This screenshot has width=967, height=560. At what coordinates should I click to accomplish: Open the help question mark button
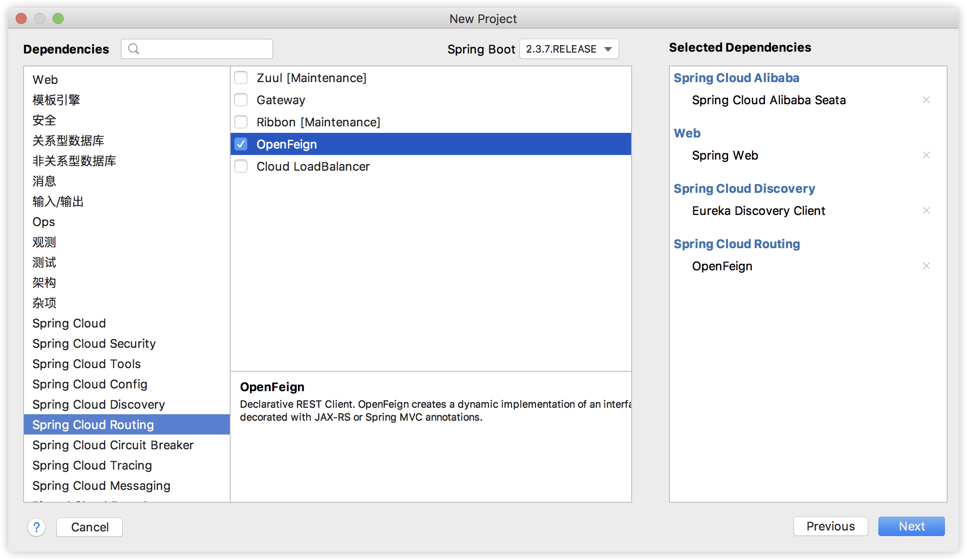(x=36, y=527)
